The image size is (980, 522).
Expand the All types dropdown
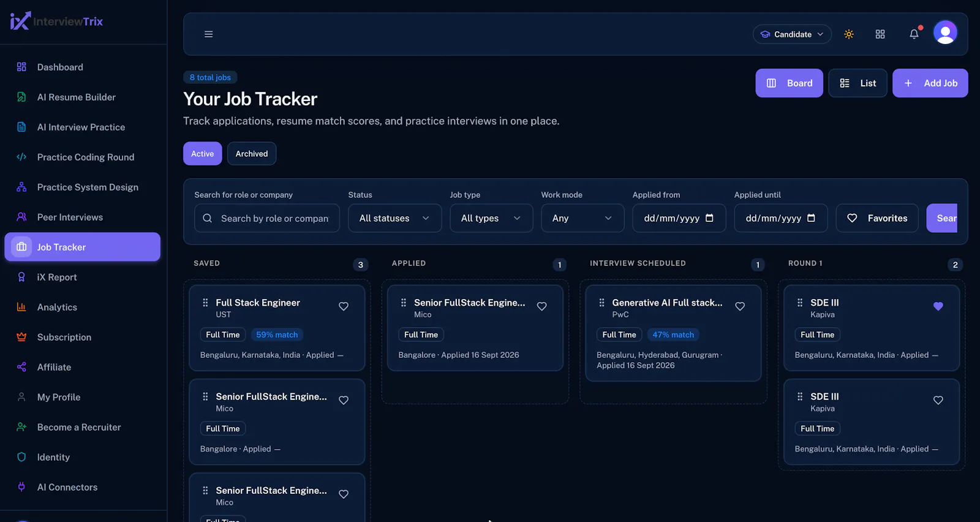click(491, 218)
